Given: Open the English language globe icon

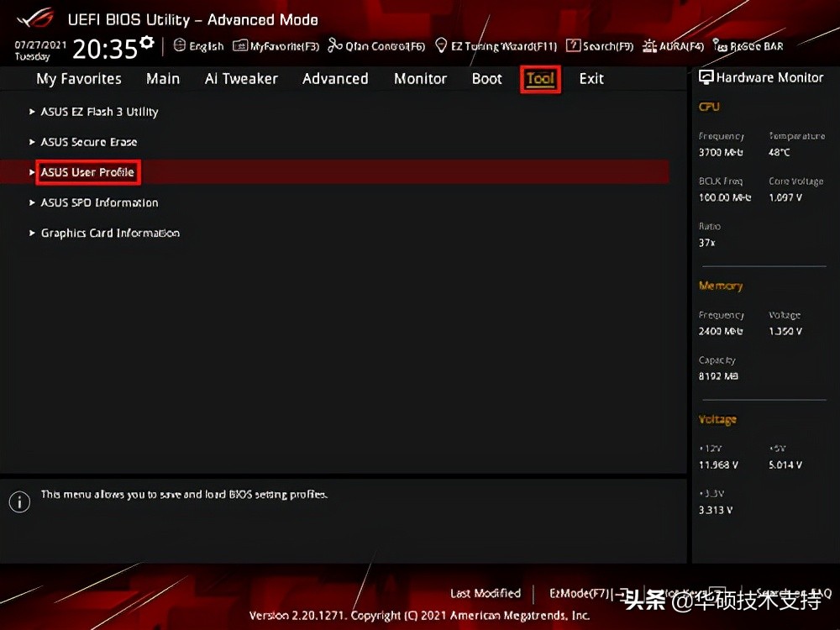Looking at the screenshot, I should 180,45.
